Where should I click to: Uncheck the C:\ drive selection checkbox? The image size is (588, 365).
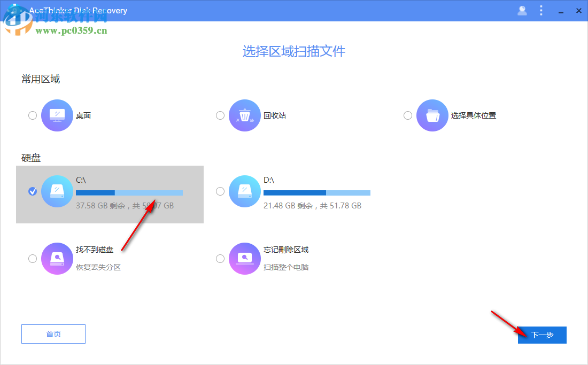click(33, 191)
